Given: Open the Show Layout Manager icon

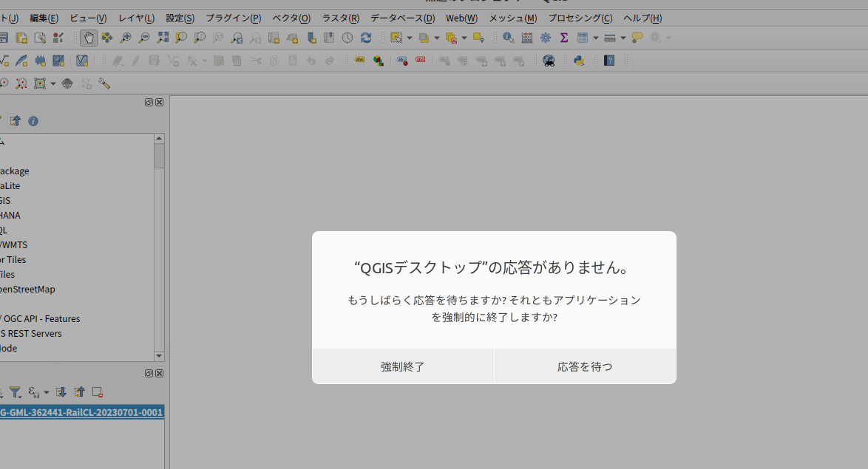Looking at the screenshot, I should (40, 38).
